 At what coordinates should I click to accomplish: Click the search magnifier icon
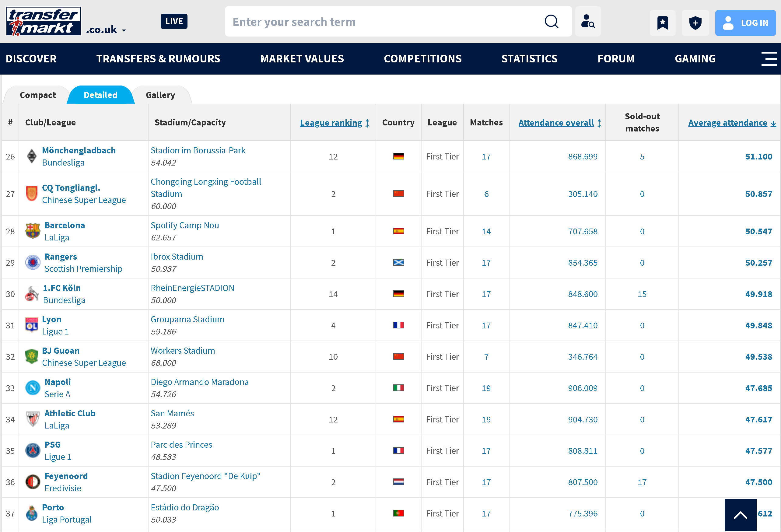[x=551, y=22]
